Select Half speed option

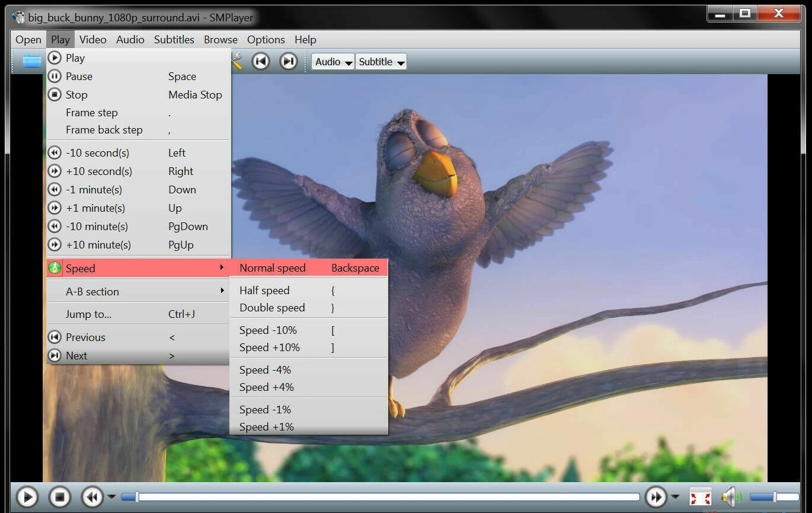(x=309, y=291)
